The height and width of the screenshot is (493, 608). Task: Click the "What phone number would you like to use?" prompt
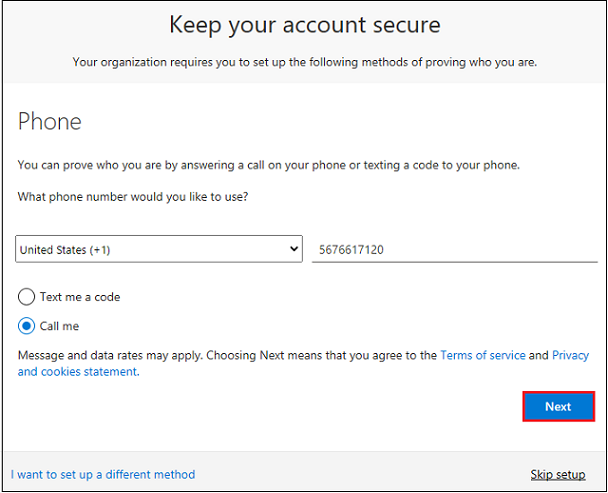coord(133,197)
